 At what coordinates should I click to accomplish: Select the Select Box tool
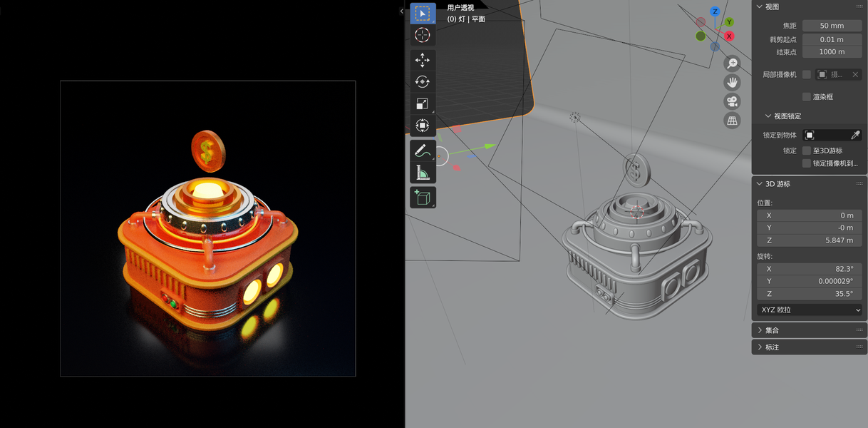[423, 14]
